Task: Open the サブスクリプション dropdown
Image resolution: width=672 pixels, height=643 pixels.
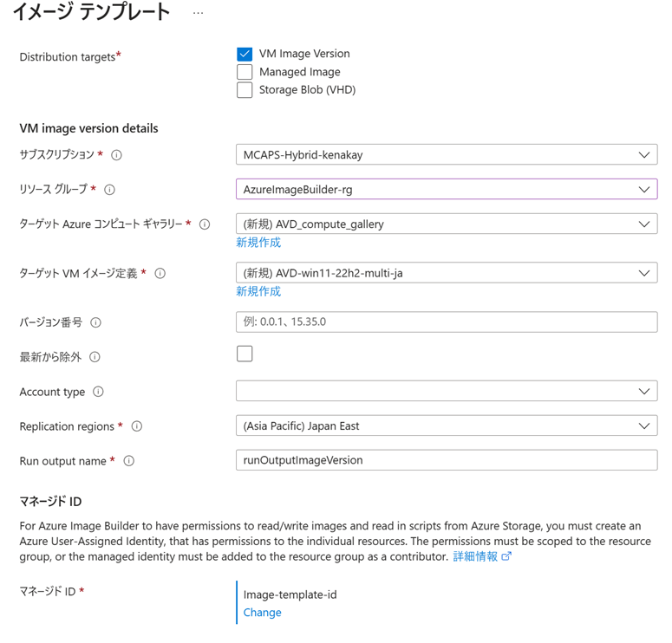Action: click(446, 155)
